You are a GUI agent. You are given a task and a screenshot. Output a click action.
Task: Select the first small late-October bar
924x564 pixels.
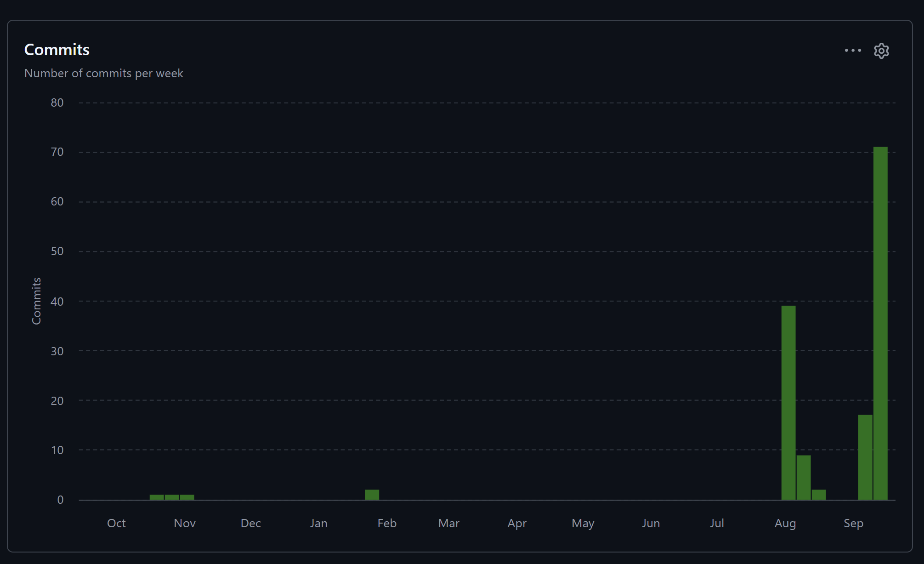click(157, 497)
